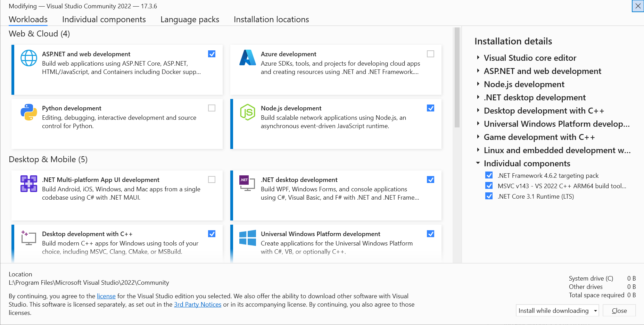The height and width of the screenshot is (325, 644).
Task: Click the ASP.NET globe icon
Action: pos(29,58)
